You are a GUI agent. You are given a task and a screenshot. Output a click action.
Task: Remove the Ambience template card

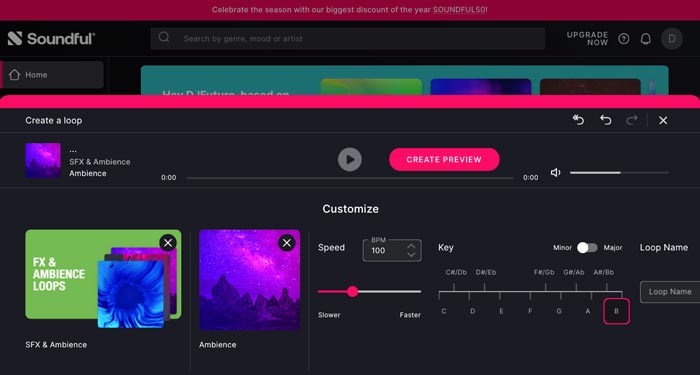point(287,243)
